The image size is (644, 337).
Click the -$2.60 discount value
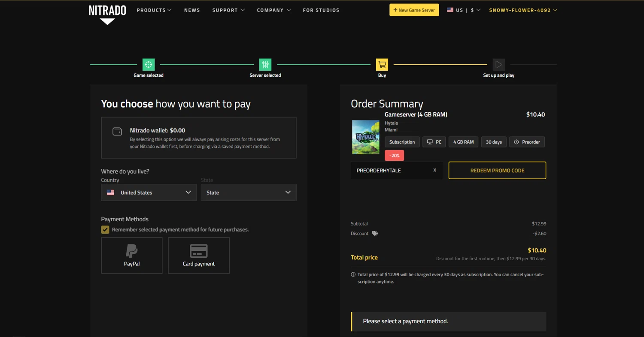pos(539,234)
